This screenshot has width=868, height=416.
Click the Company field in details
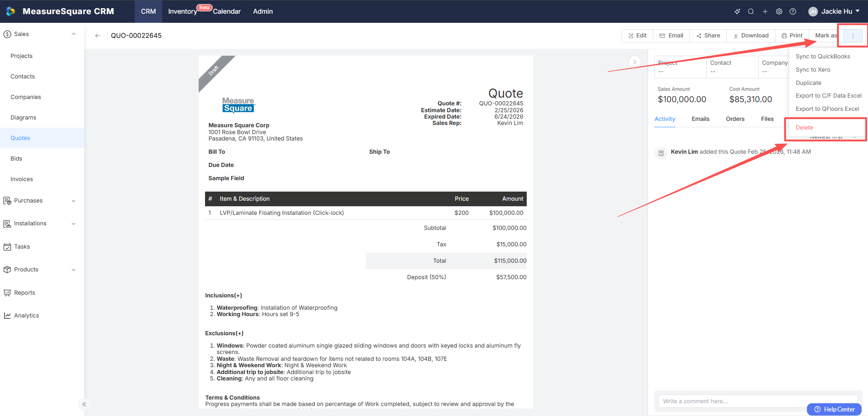pos(774,67)
